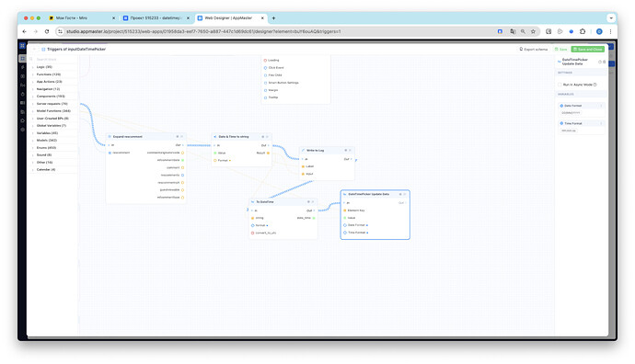Switch to the Project 515233 datetime tab
The height and width of the screenshot is (364, 635).
[156, 17]
